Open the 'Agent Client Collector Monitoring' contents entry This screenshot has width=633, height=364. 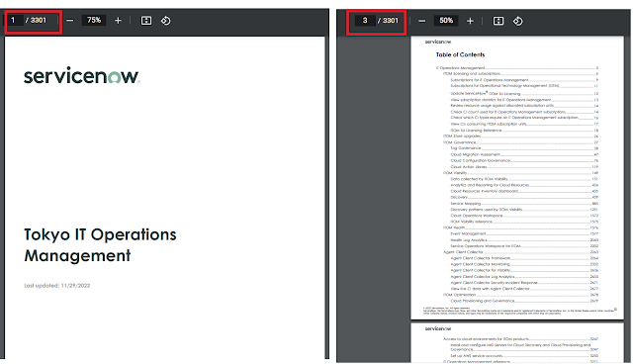point(524,264)
